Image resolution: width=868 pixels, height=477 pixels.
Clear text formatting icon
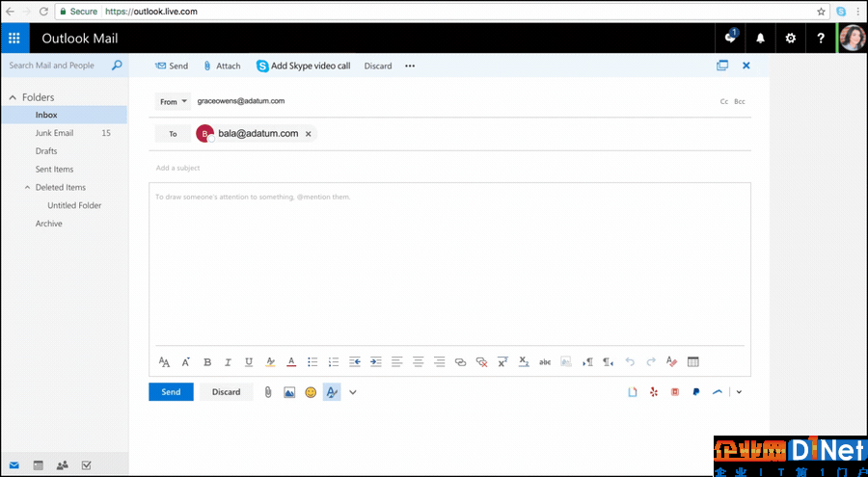671,362
